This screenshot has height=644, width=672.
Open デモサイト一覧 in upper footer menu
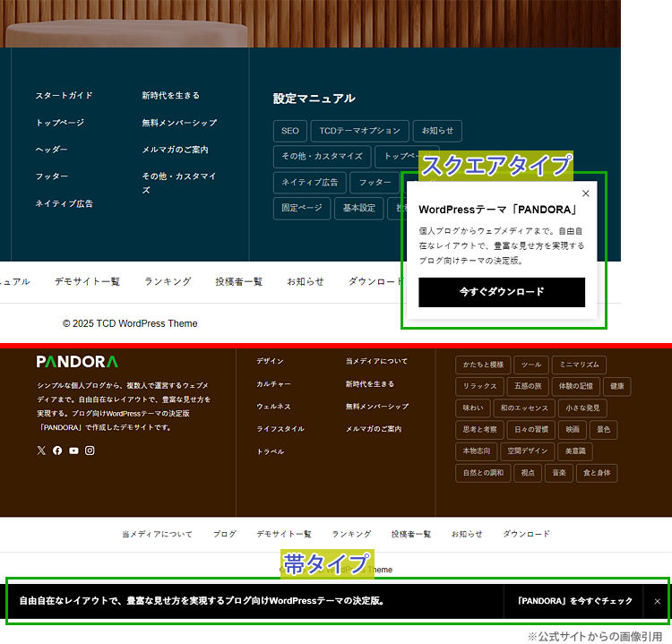pyautogui.click(x=87, y=281)
